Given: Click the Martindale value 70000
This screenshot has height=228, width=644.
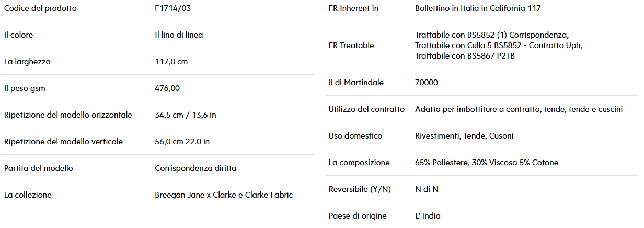Looking at the screenshot, I should (427, 83).
